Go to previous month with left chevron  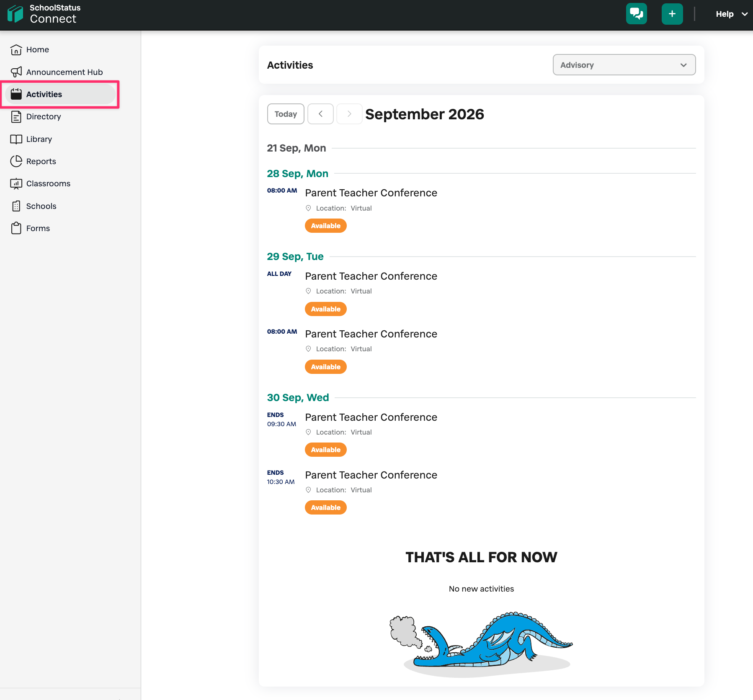(320, 114)
